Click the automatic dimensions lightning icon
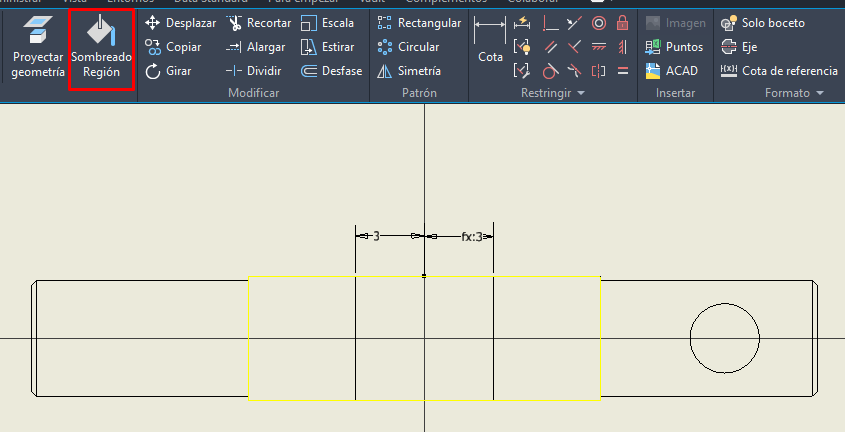Screen dimensions: 845x432 tap(522, 23)
